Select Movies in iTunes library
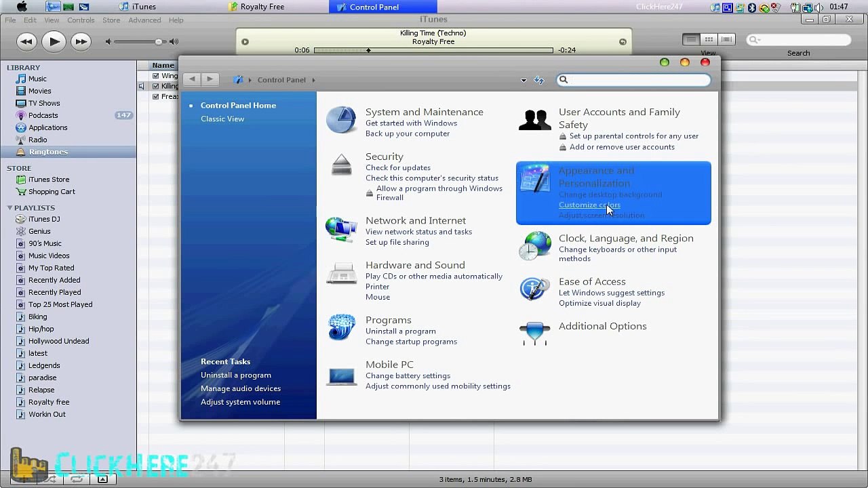The image size is (868, 488). pyautogui.click(x=39, y=91)
